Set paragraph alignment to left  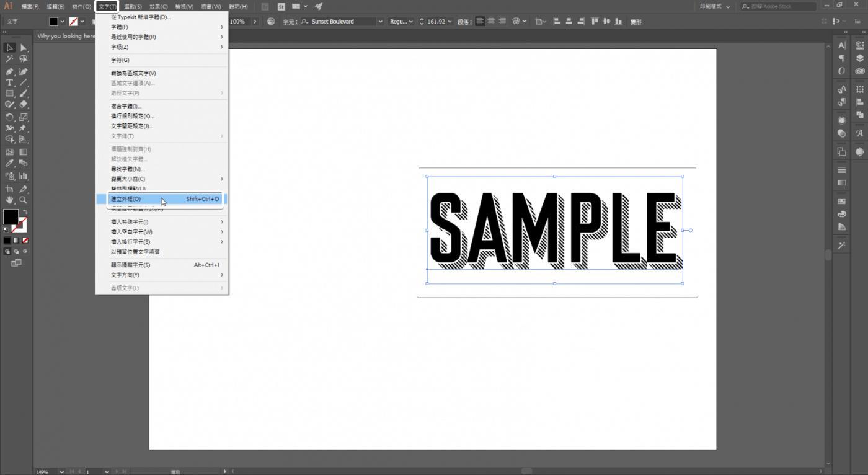tap(480, 21)
